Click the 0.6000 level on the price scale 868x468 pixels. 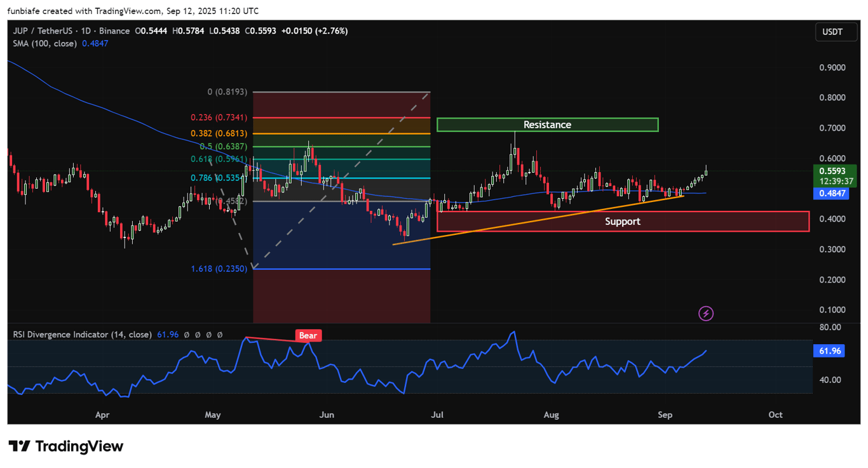pyautogui.click(x=832, y=158)
